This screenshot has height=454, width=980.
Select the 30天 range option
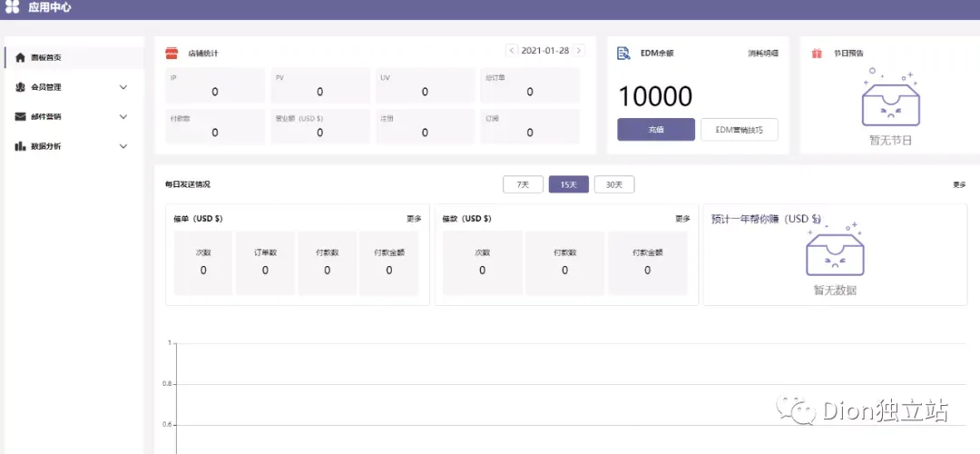614,184
